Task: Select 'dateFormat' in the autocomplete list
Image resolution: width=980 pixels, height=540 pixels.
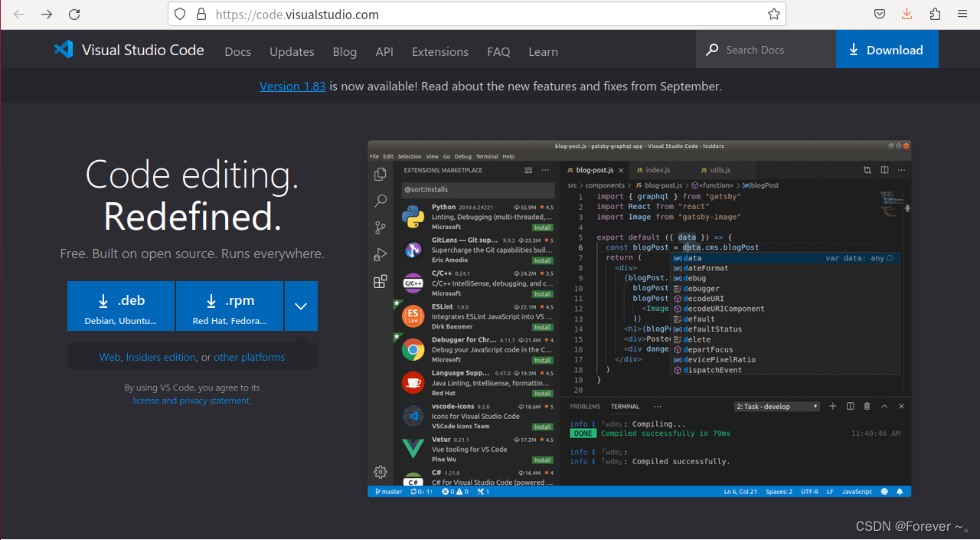Action: tap(784, 268)
